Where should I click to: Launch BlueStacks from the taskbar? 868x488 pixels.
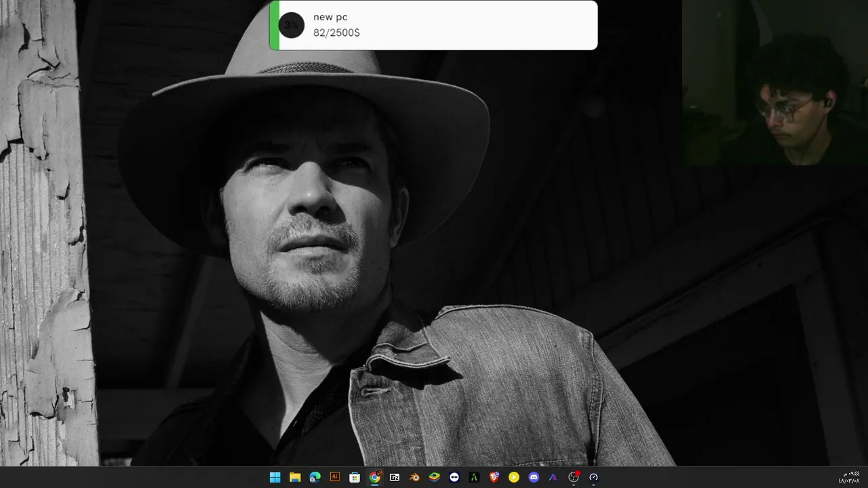434,477
